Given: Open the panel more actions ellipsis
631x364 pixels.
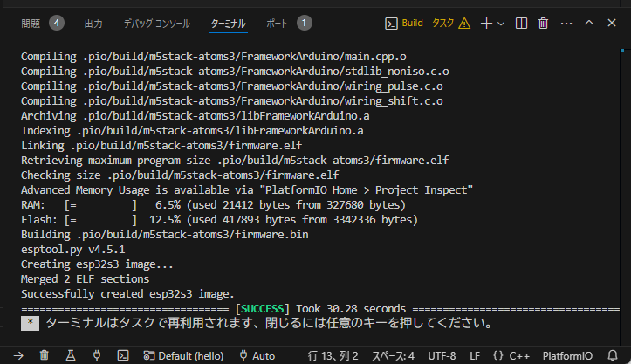Looking at the screenshot, I should pyautogui.click(x=566, y=24).
